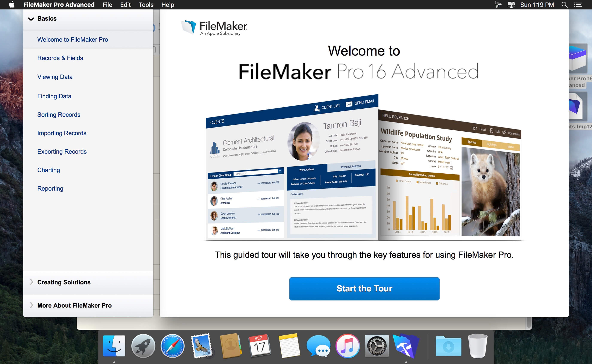The image size is (592, 364).
Task: Select Importing Records sidebar item
Action: tap(62, 133)
